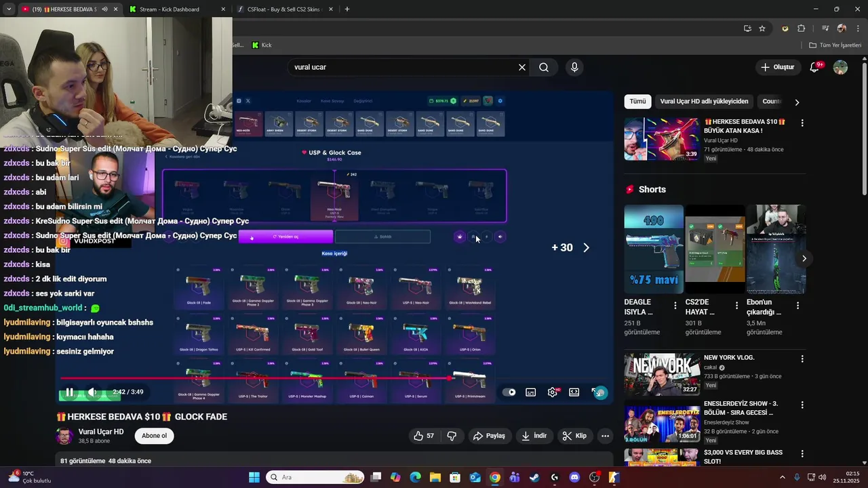Open the Tüm Yer İşaretleri bookmarks folder
Screen dimensions: 868x488
835,45
